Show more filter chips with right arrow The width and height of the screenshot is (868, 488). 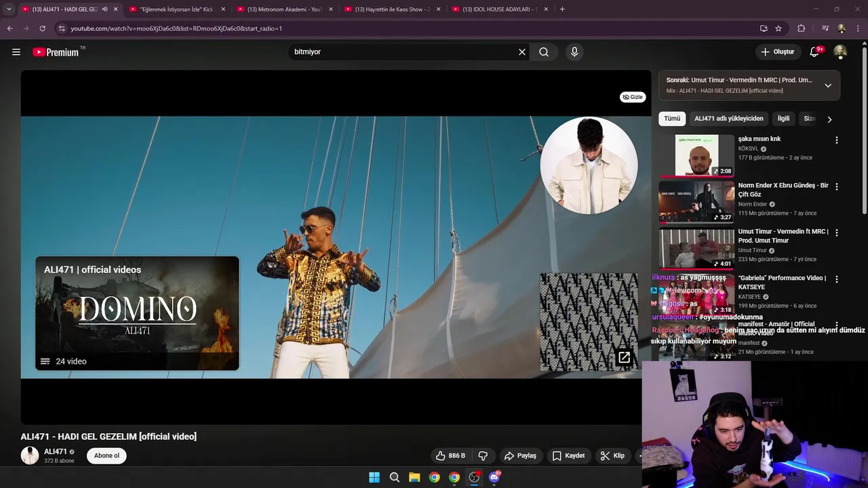[829, 119]
